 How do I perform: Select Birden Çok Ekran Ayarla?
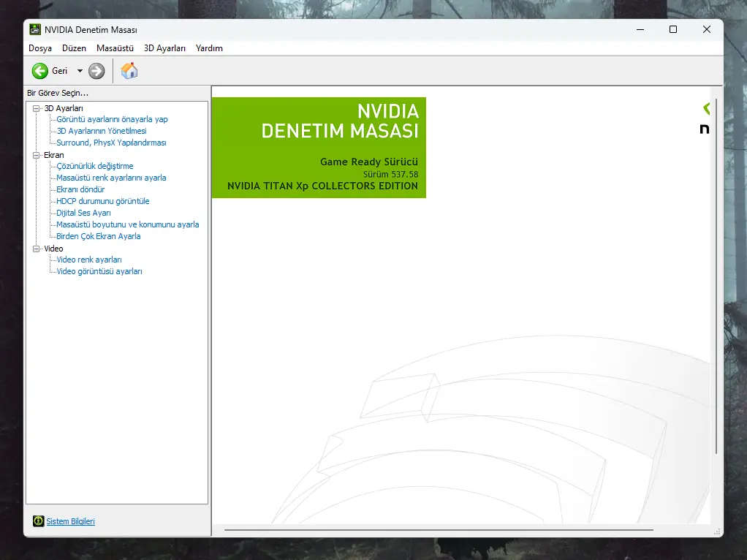[99, 236]
